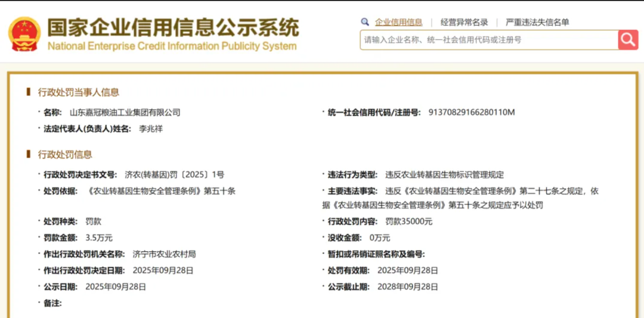Click decision number 济农(转基因)罚〔2025〕1号

click(174, 174)
